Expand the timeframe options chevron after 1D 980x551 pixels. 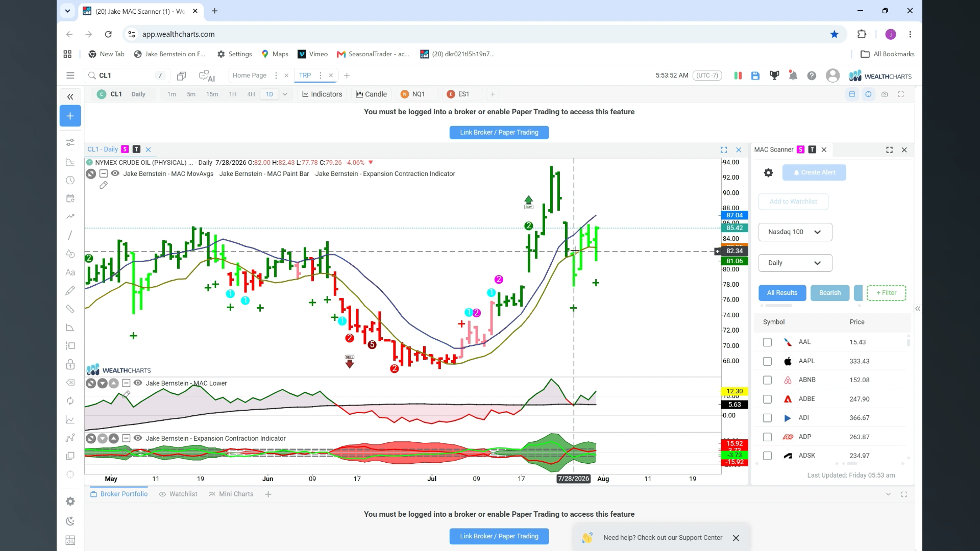coord(285,94)
